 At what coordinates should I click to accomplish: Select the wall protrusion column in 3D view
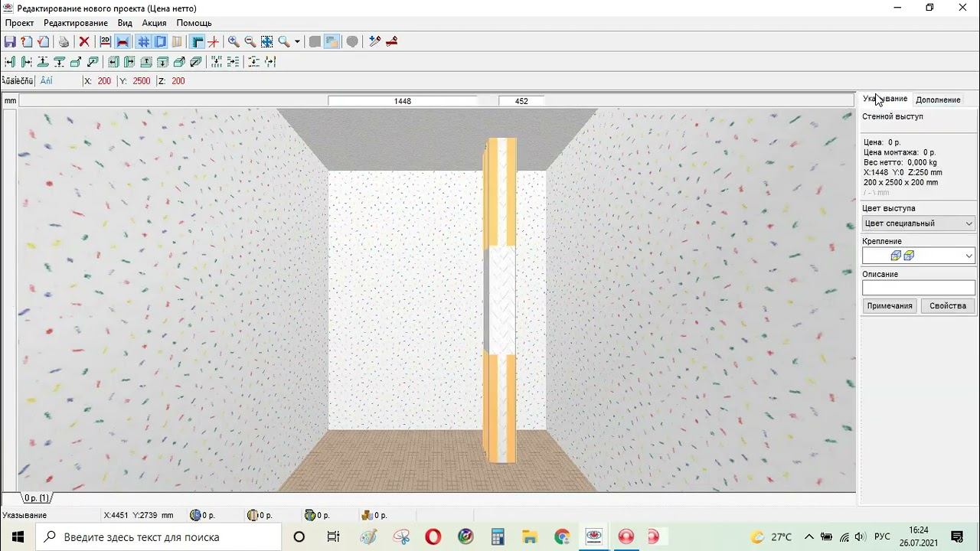pos(501,301)
